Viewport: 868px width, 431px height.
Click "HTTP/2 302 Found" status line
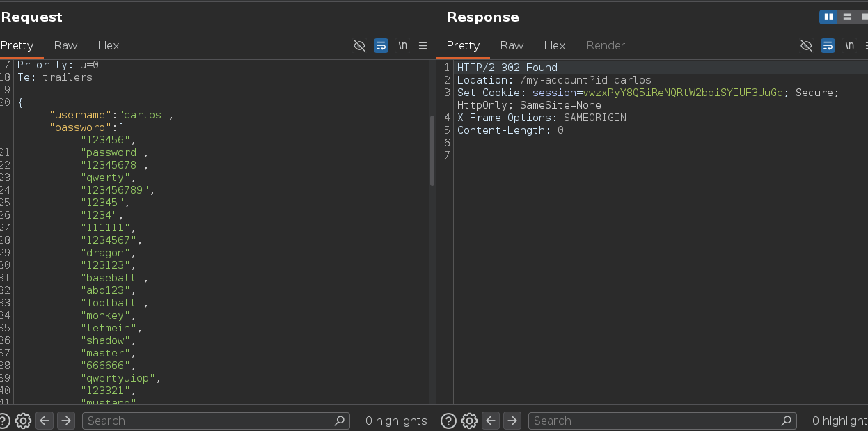(x=507, y=68)
